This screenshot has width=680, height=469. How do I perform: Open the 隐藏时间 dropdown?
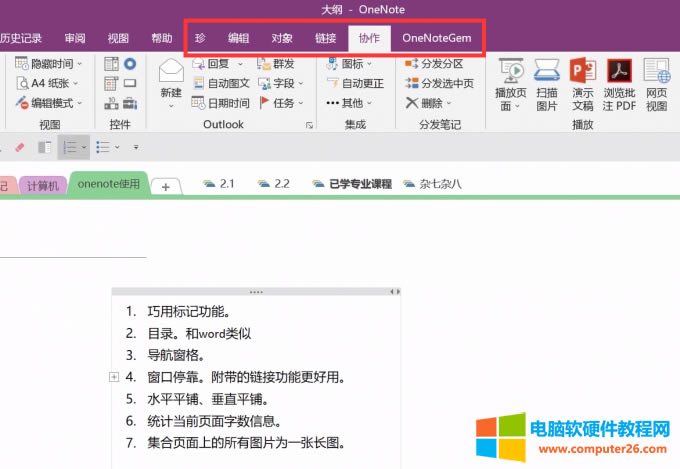pyautogui.click(x=50, y=64)
